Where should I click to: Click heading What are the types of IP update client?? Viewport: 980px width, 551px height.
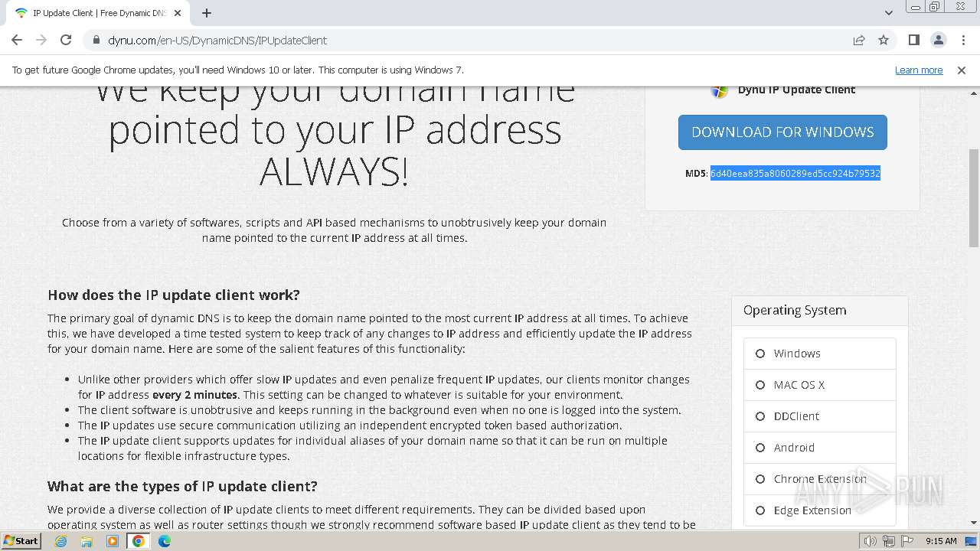pyautogui.click(x=182, y=487)
